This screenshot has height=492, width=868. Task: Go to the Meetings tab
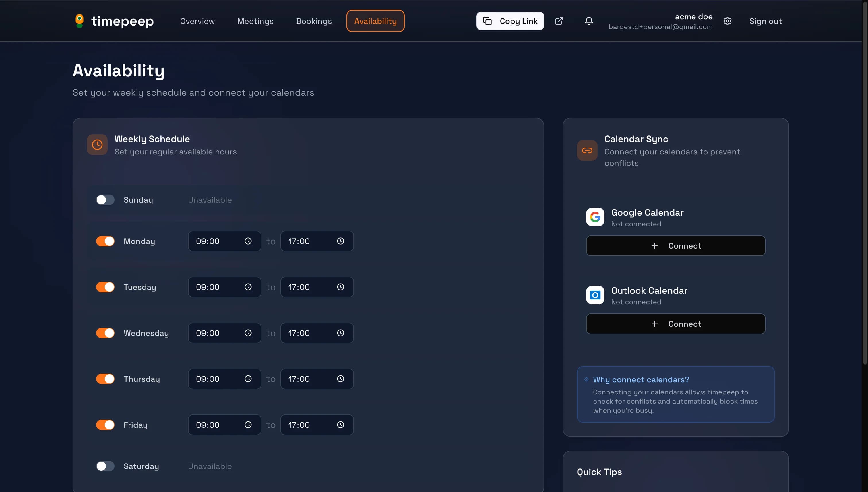tap(255, 21)
